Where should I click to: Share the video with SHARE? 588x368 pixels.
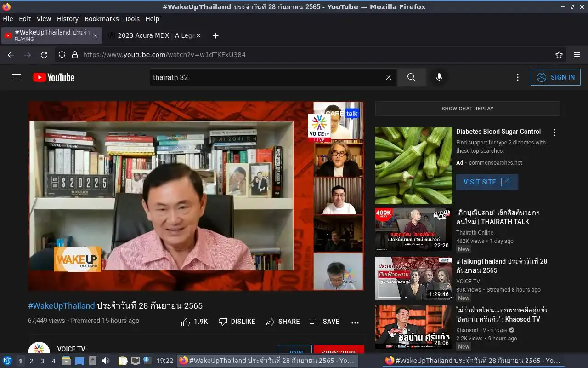click(283, 322)
